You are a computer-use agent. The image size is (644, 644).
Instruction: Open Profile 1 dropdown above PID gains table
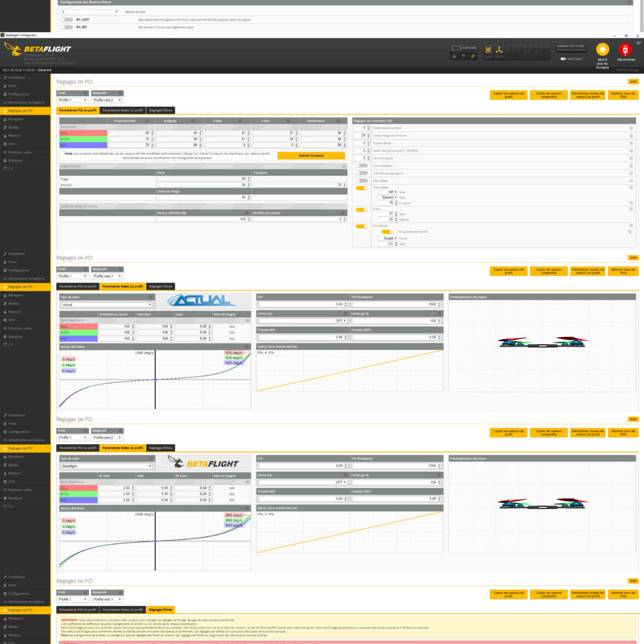(x=72, y=100)
